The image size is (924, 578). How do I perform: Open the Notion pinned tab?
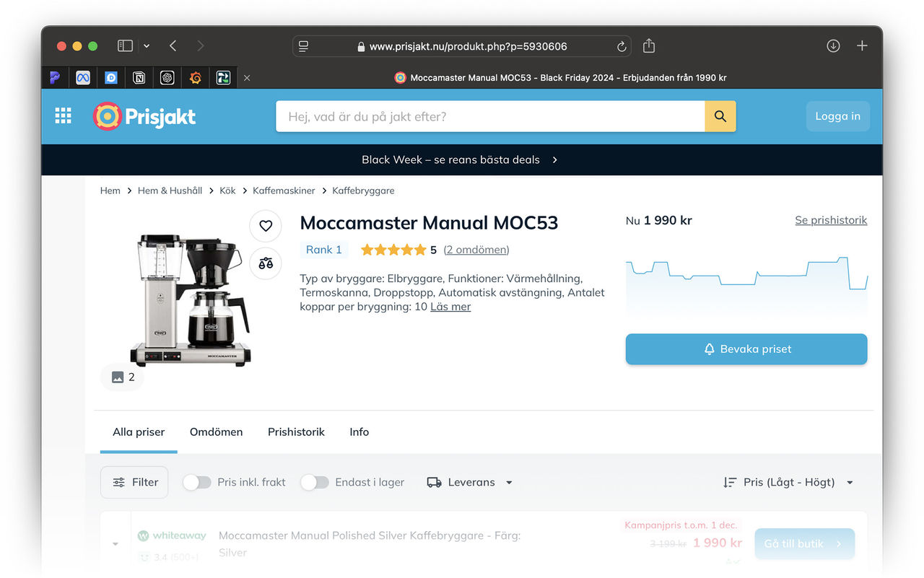click(x=139, y=78)
